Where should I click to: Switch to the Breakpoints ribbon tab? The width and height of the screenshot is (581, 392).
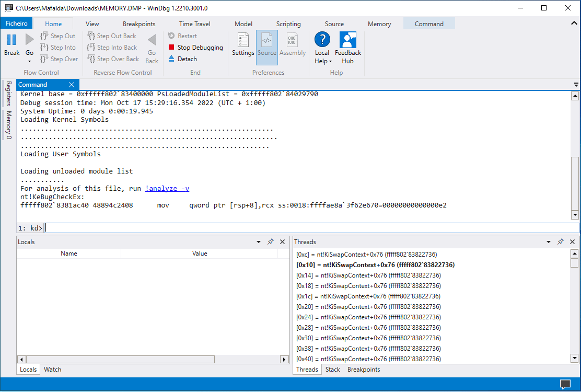139,24
